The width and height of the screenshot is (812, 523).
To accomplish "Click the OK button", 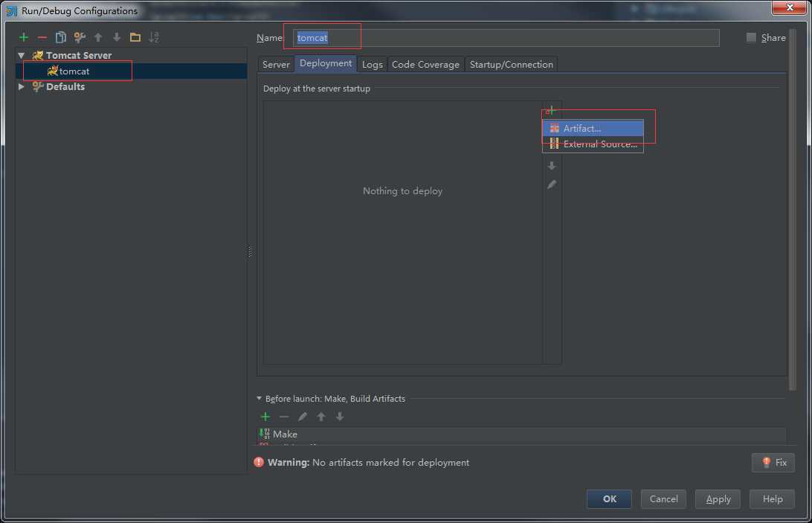I will click(x=609, y=498).
